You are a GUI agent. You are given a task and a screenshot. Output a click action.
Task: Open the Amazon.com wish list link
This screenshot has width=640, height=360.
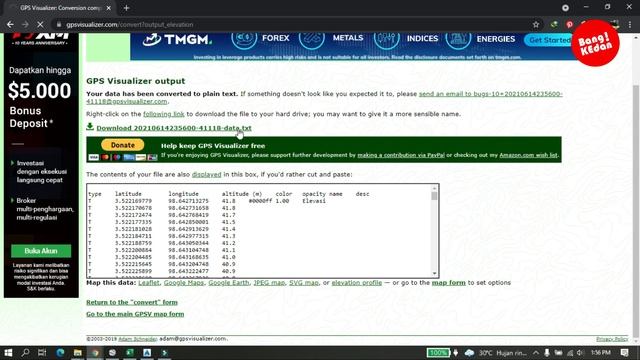click(x=528, y=155)
